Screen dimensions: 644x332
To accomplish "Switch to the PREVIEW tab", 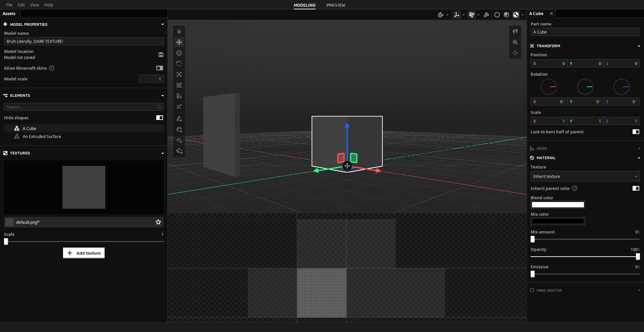I will 336,5.
